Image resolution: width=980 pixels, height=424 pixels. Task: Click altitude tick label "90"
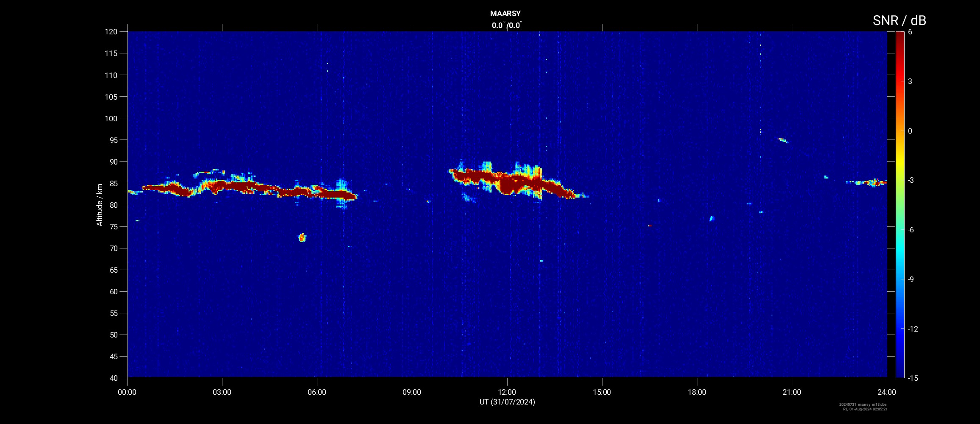(113, 162)
